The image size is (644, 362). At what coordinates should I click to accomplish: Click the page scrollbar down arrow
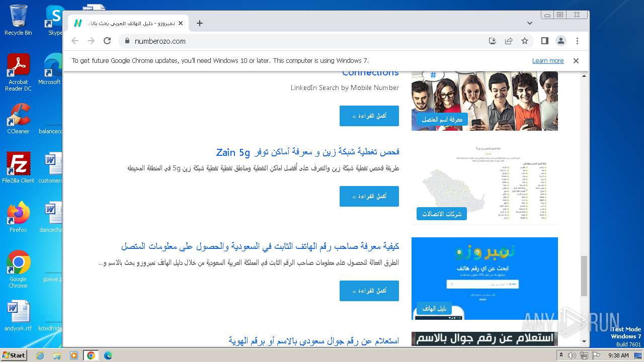[584, 342]
